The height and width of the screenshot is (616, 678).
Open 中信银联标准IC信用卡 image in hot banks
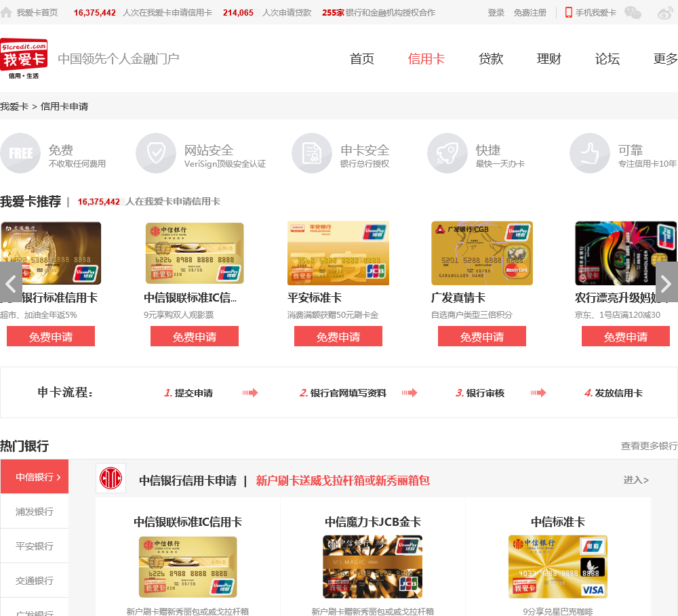[188, 567]
